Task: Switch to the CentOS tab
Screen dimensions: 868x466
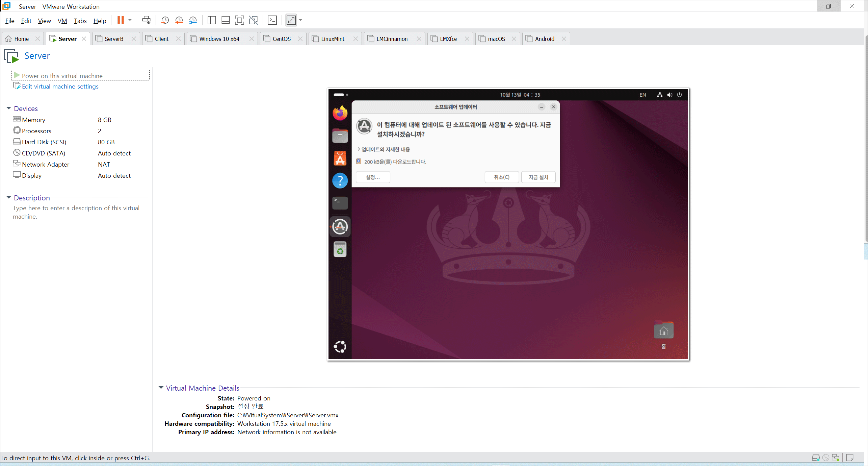Action: pyautogui.click(x=281, y=39)
